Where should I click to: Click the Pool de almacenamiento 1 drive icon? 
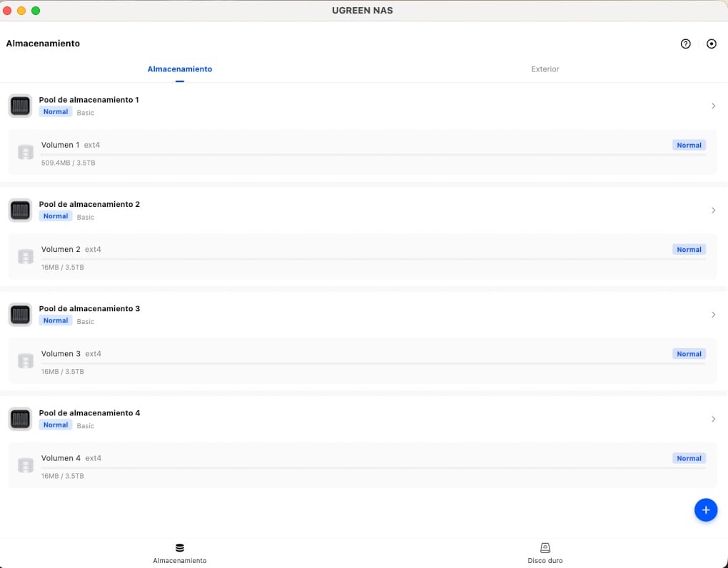coord(20,106)
